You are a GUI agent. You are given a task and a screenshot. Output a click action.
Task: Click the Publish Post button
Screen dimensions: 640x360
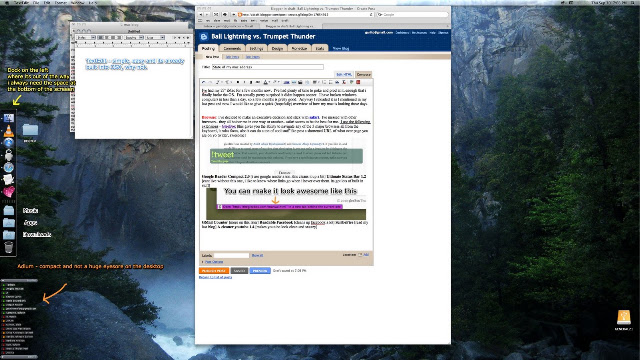(214, 271)
